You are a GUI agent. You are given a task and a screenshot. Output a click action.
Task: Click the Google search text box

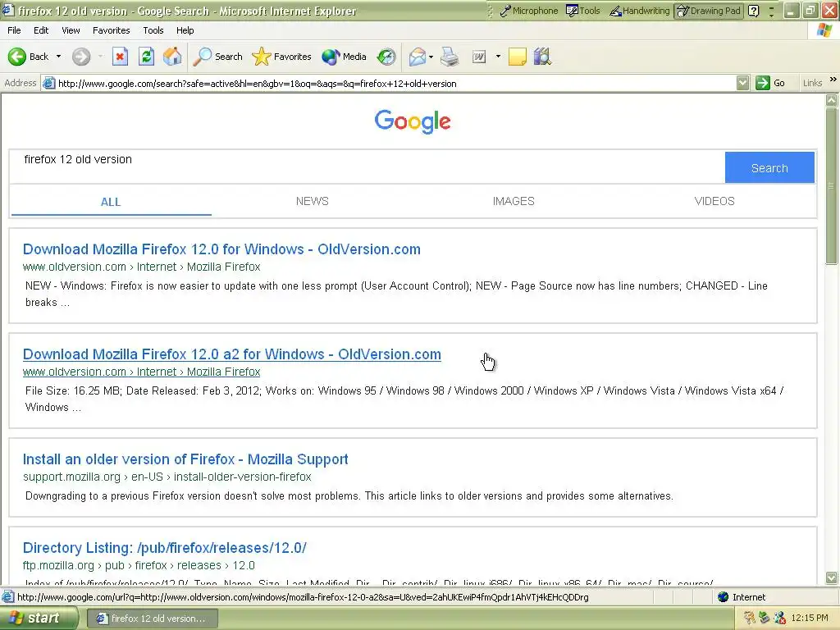[367, 167]
